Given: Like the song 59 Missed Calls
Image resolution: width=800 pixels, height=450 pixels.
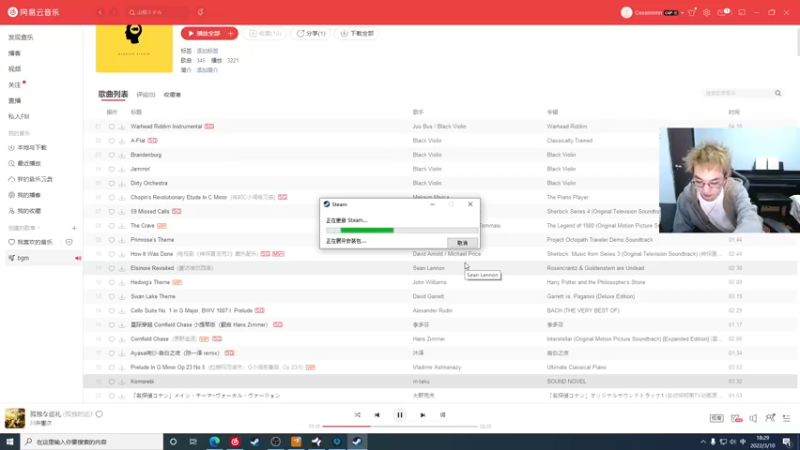Looking at the screenshot, I should click(112, 211).
